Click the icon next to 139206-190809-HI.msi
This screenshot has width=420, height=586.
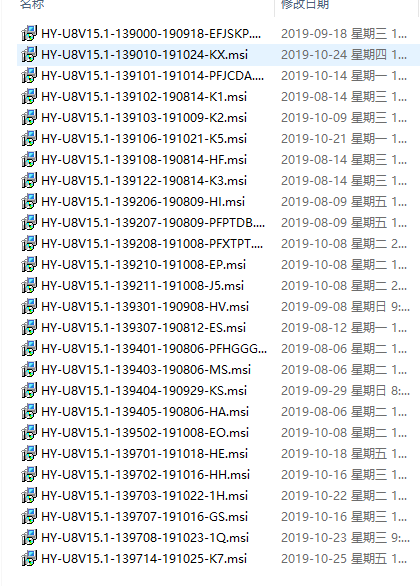tap(29, 201)
